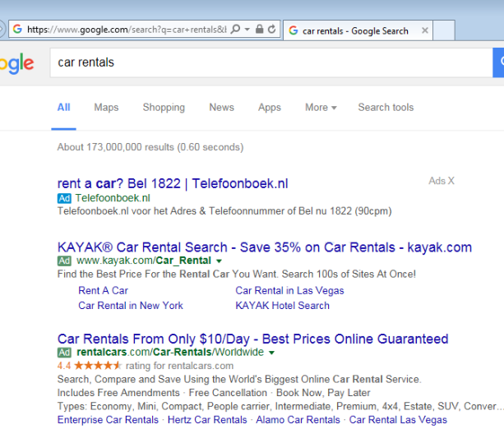Click the URL text in the browser address bar
This screenshot has height=443, width=504.
[127, 30]
